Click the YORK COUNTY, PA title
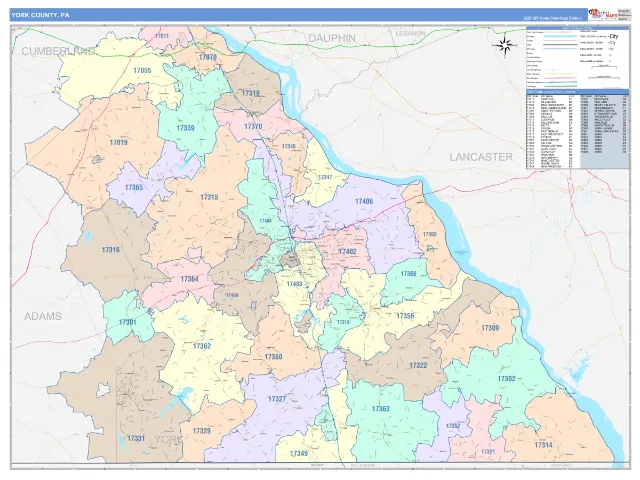This screenshot has height=480, width=640. coord(40,15)
